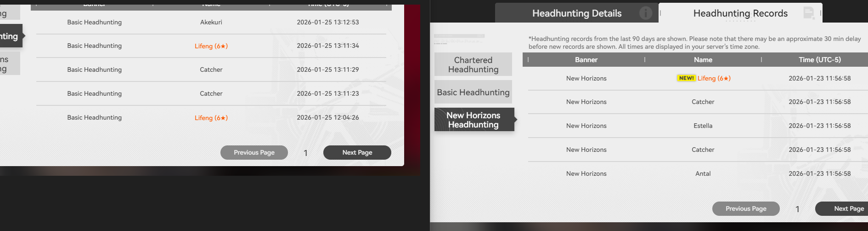Click the Banner column header in right window
The width and height of the screenshot is (868, 231).
point(586,60)
